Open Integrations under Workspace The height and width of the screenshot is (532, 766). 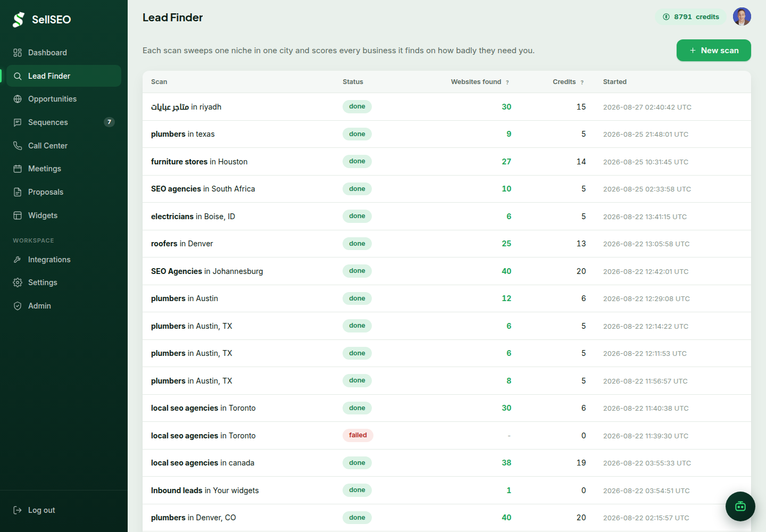tap(64, 260)
